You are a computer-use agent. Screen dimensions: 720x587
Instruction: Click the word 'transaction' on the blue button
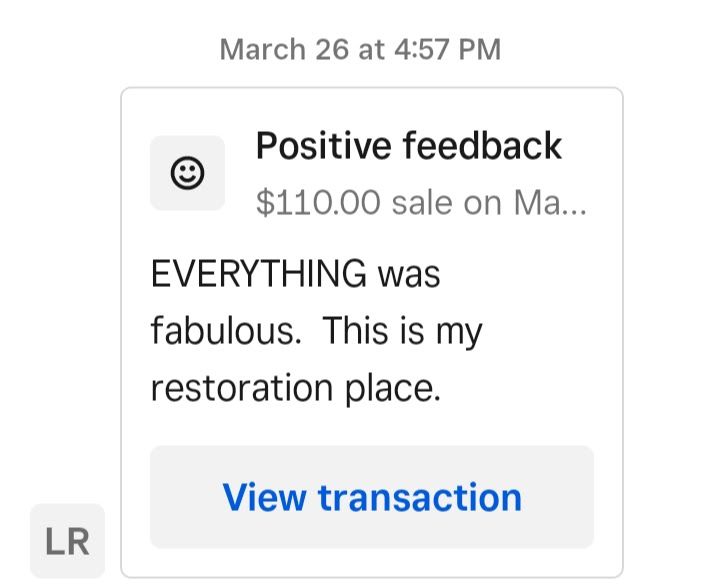coord(420,497)
